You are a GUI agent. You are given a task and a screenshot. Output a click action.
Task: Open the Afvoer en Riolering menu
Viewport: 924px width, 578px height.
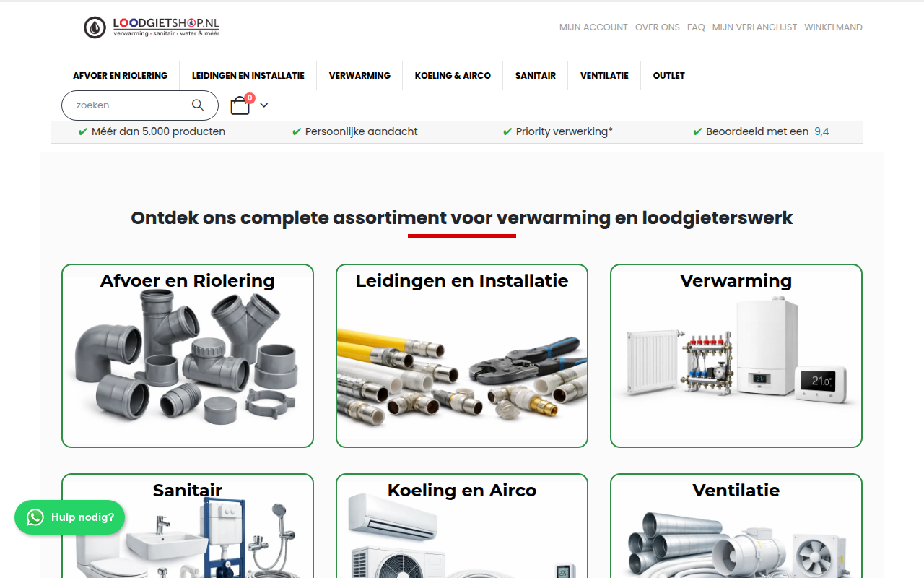click(121, 75)
